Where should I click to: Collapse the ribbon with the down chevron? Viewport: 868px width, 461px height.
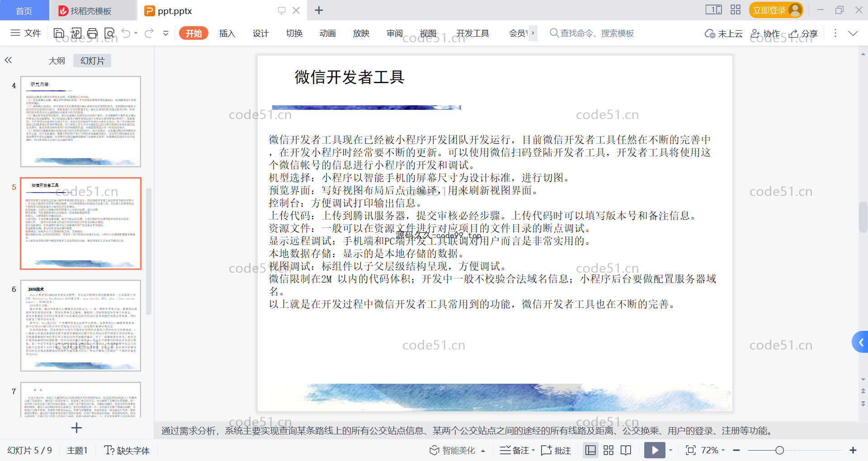(853, 33)
